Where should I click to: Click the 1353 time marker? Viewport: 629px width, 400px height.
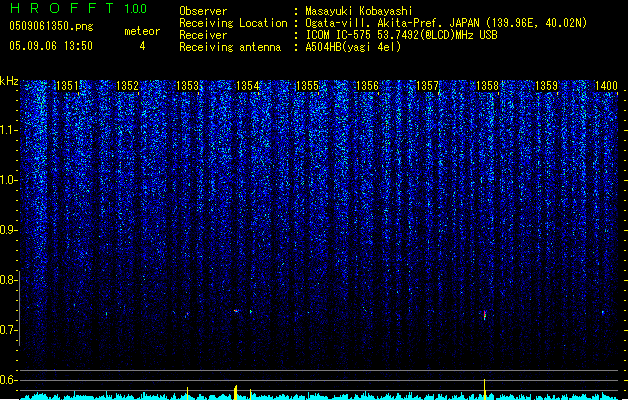click(x=187, y=85)
